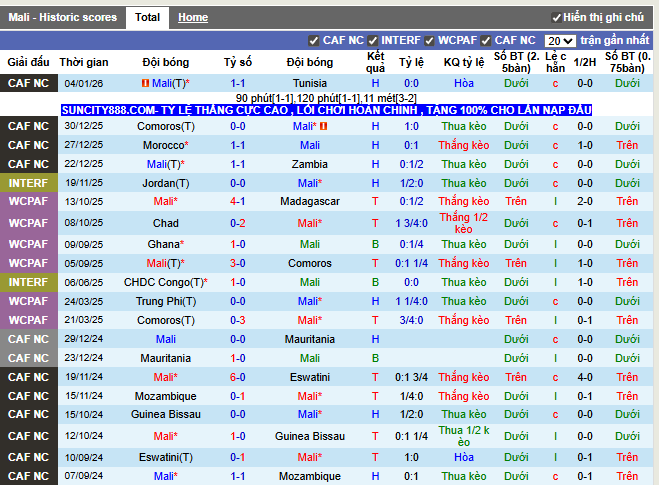Switch to the Home tab

click(193, 17)
